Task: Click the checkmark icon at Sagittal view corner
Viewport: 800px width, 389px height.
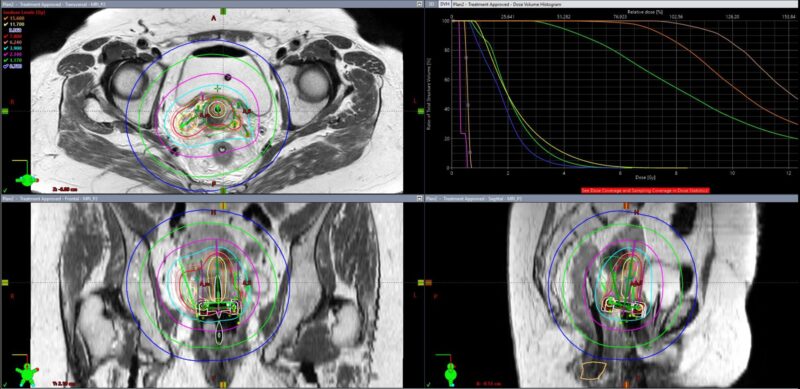Action: click(x=430, y=385)
